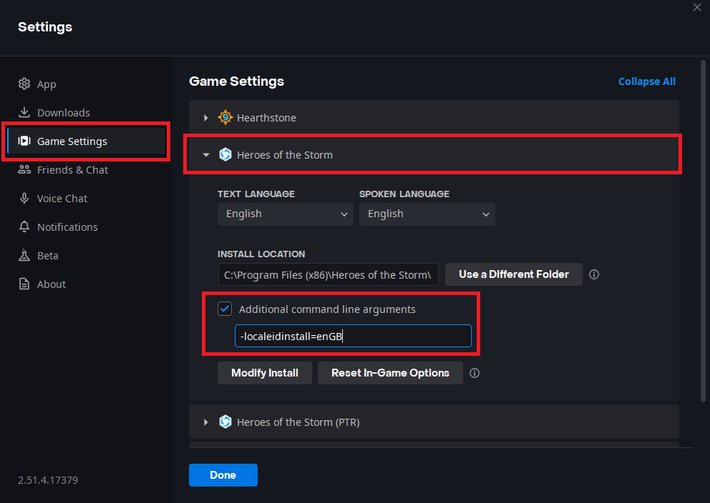This screenshot has width=710, height=503.
Task: Click the About document icon
Action: 24,284
